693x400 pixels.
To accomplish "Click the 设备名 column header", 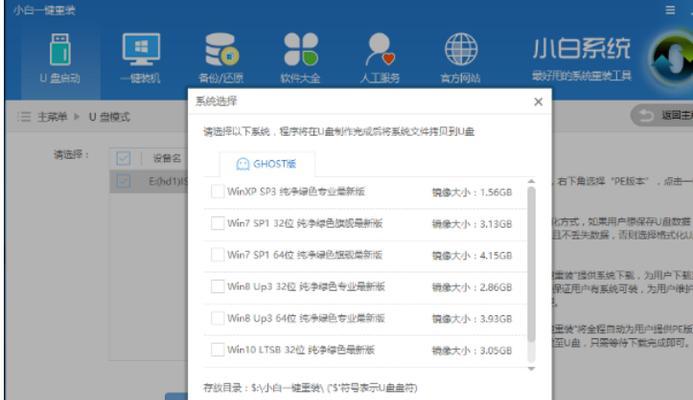I will coord(167,158).
